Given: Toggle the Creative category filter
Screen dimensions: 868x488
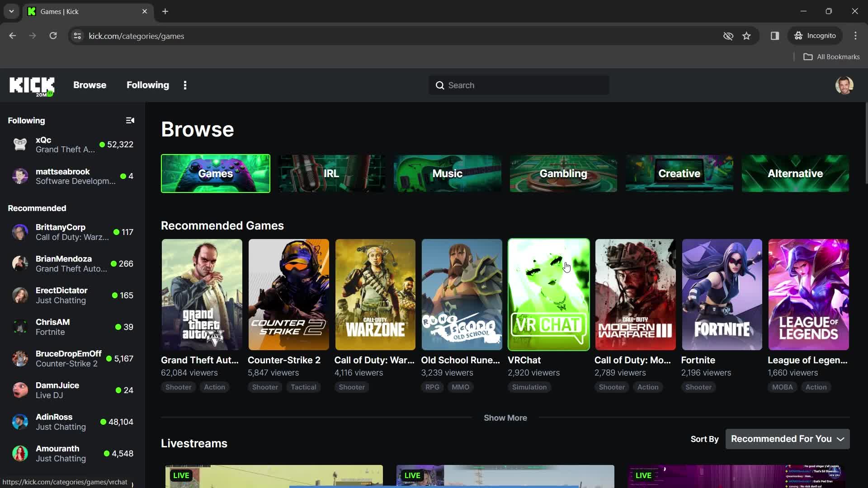Looking at the screenshot, I should point(679,174).
